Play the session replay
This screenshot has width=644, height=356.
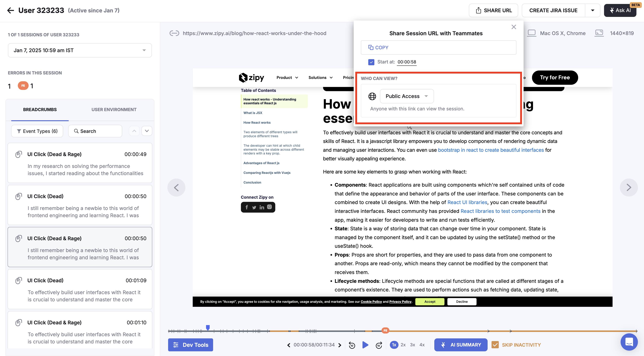point(365,345)
